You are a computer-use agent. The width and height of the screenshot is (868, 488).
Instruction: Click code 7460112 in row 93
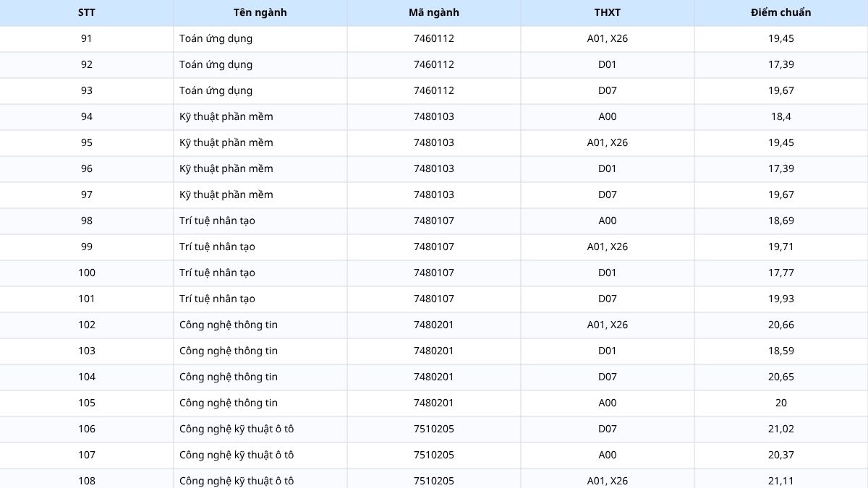pyautogui.click(x=434, y=90)
